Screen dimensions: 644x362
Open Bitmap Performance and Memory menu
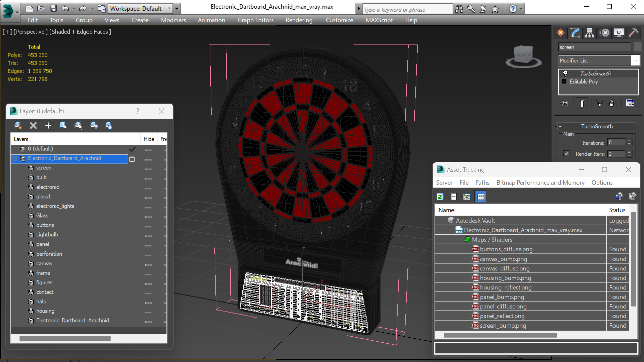(540, 183)
